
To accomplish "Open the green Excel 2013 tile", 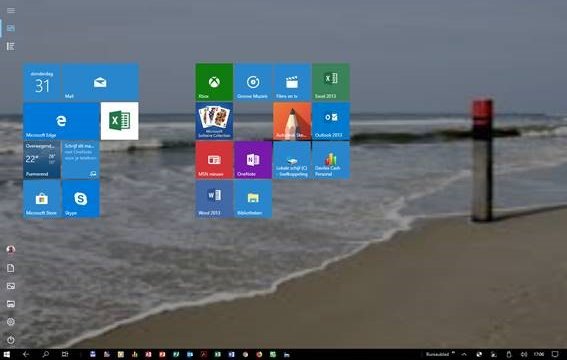I will click(331, 82).
